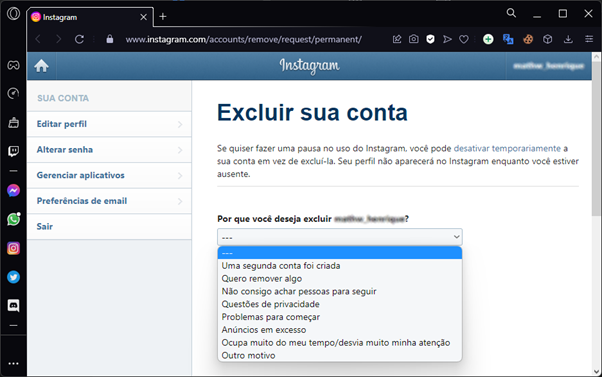Screen dimensions: 602x377
Task: Choose 'Ocupa muito do meu tempo' option
Action: point(340,342)
